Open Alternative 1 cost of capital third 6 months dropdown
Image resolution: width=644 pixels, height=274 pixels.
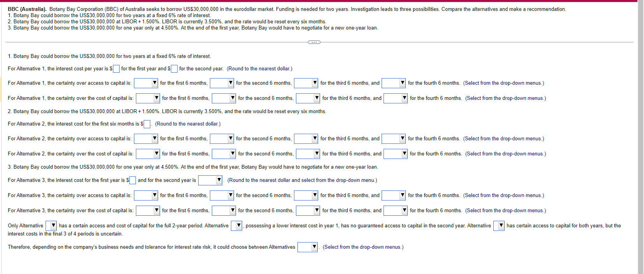pyautogui.click(x=308, y=98)
